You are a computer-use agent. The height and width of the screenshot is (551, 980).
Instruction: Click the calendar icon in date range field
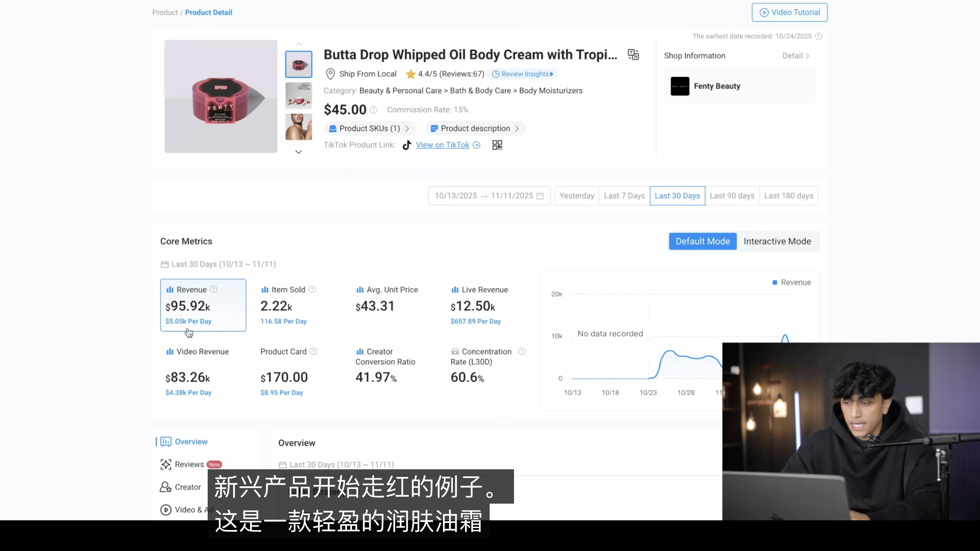540,196
